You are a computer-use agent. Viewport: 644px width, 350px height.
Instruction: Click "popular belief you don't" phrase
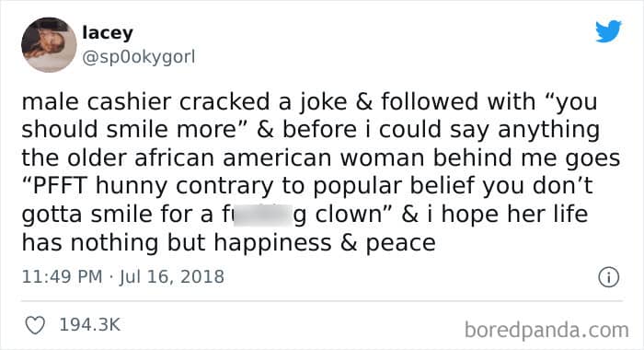[x=453, y=186]
